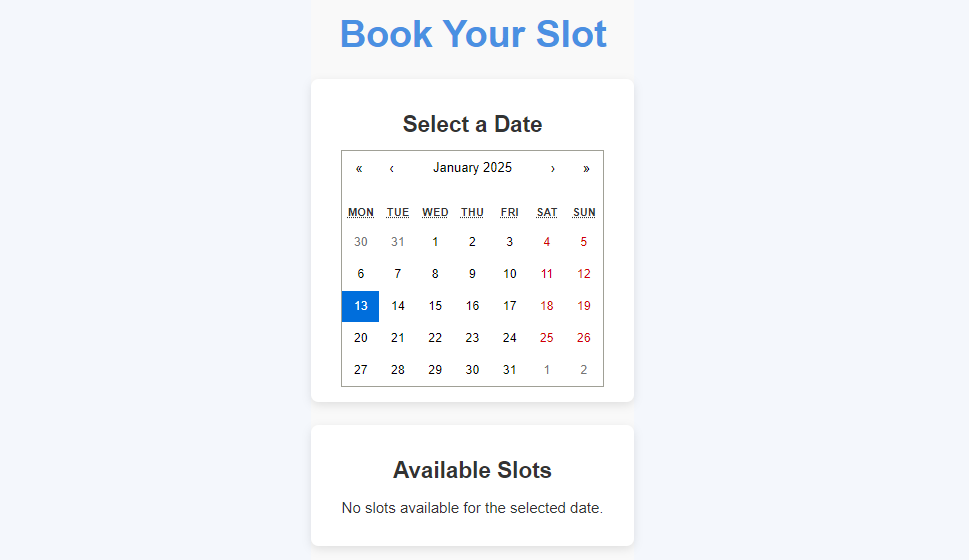Jump to next year with double-right arrow
This screenshot has height=560, width=969.
(x=586, y=168)
